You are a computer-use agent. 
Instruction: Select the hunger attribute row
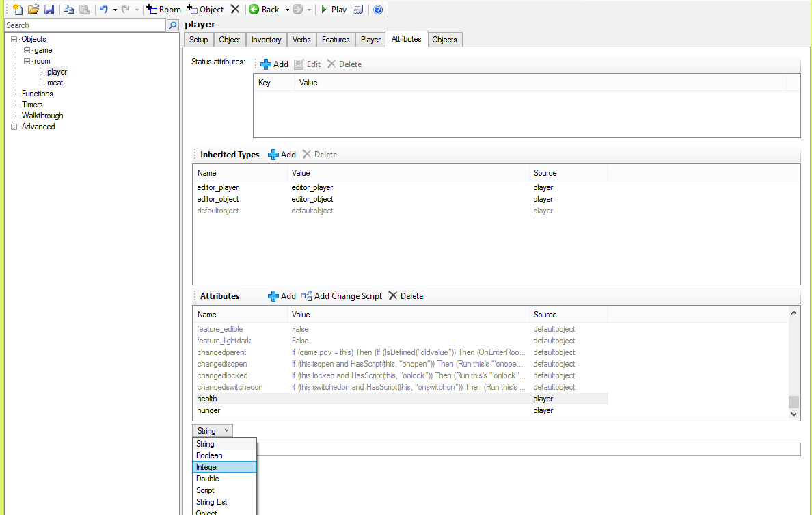pyautogui.click(x=208, y=410)
